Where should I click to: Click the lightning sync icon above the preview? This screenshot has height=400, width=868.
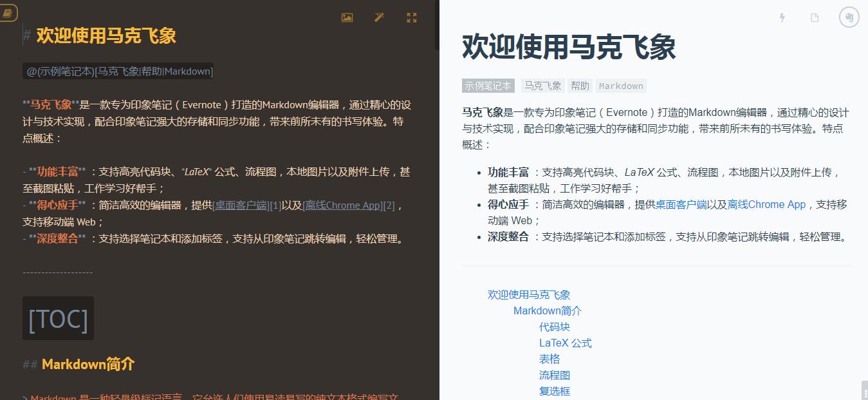point(781,17)
